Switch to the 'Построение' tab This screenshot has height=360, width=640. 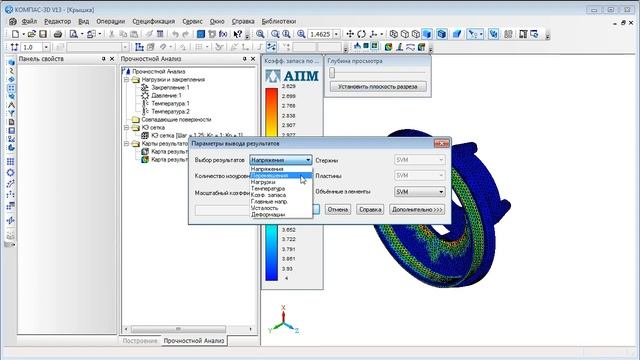(140, 341)
